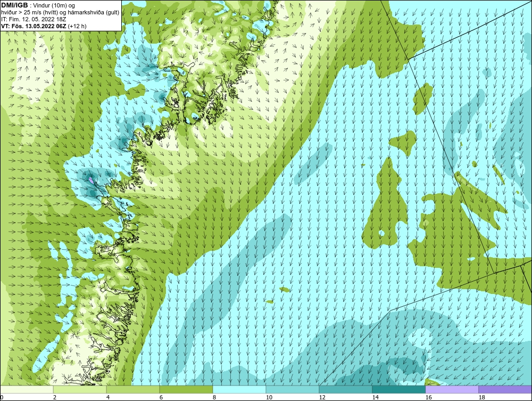
Task: Click the 4–6 m/s green legend swatch
Action: pyautogui.click(x=133, y=389)
